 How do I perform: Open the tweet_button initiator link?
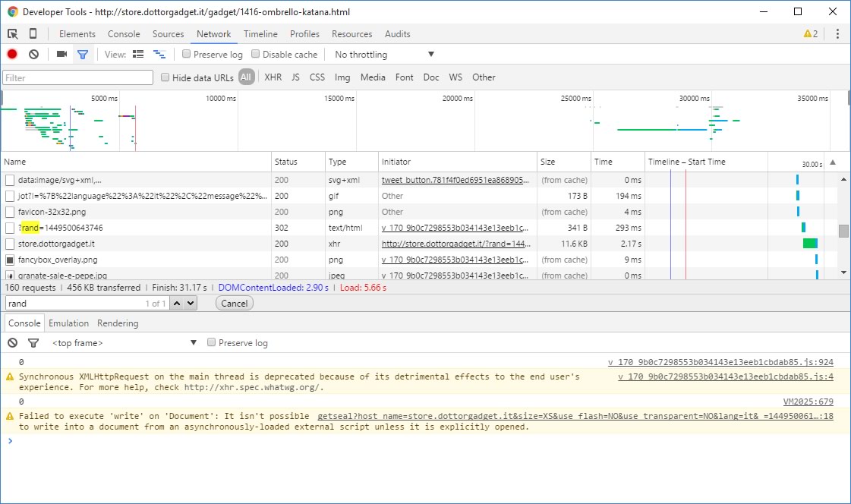(455, 180)
